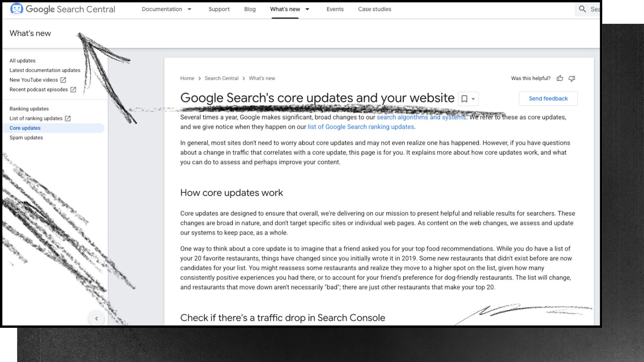Click the Google Search Central logo
Viewport: 644px width, 362px height.
[x=63, y=9]
